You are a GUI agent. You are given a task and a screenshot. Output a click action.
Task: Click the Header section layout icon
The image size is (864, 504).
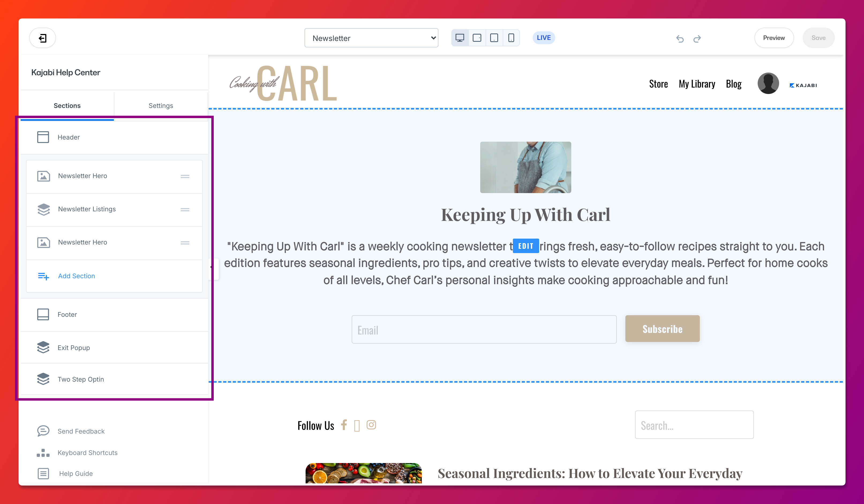tap(43, 137)
